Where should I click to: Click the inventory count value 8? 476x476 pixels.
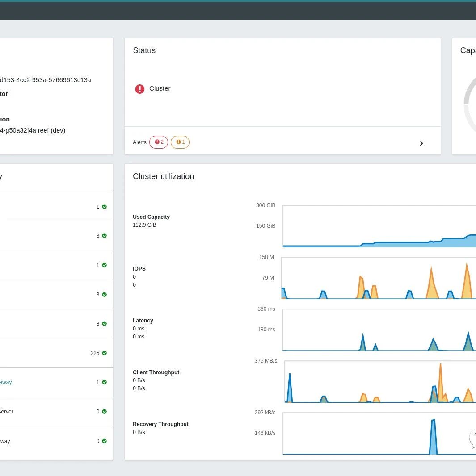point(98,324)
